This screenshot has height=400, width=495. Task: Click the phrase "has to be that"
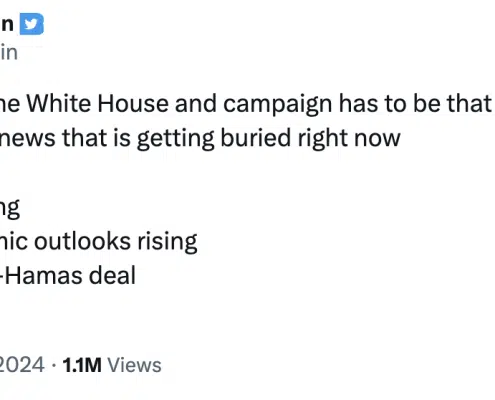point(415,103)
